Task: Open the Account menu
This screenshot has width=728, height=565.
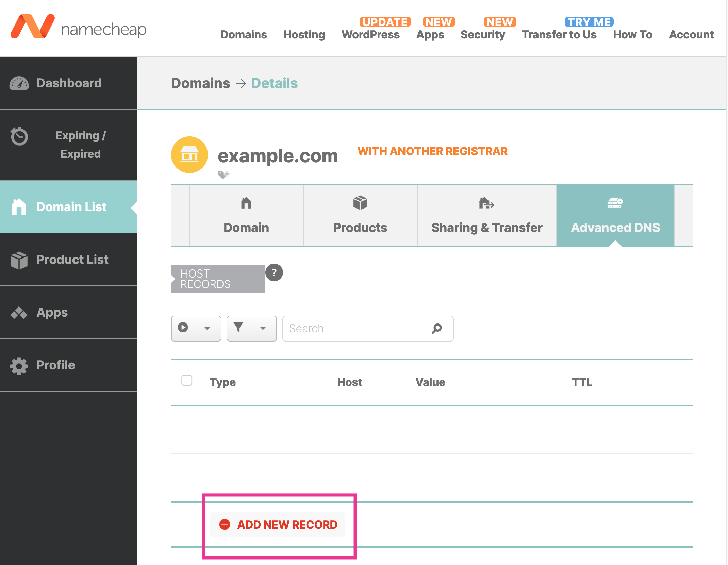Action: tap(691, 35)
